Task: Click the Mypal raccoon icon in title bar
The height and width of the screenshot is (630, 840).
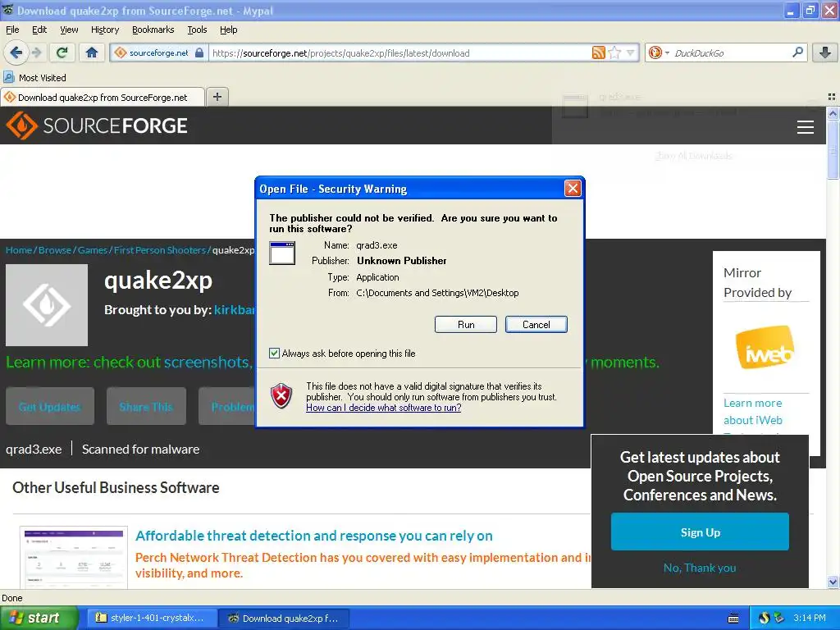Action: point(7,10)
